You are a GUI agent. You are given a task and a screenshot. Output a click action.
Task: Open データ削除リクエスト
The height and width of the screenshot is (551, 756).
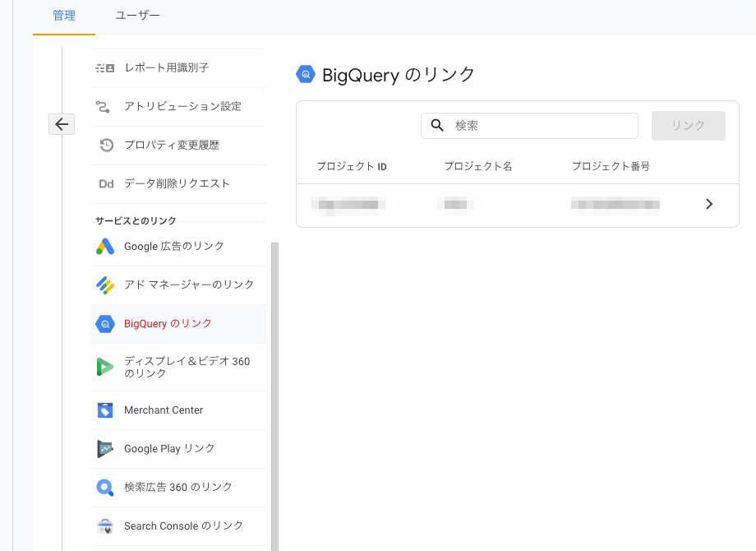tap(178, 184)
